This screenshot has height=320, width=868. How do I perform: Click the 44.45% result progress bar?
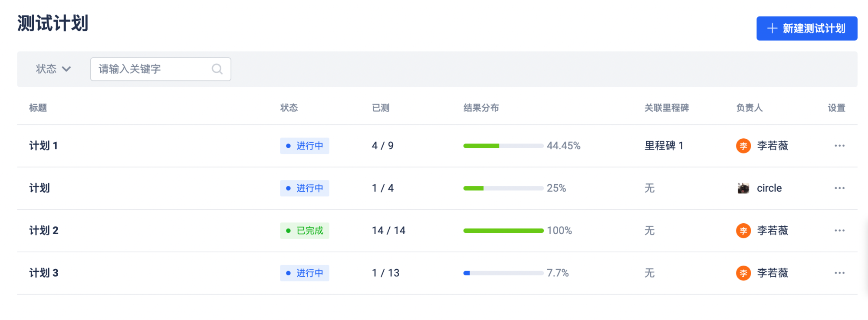(503, 146)
